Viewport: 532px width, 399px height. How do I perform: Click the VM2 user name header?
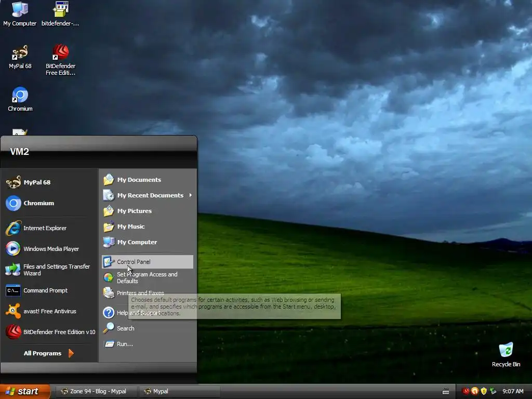(19, 152)
